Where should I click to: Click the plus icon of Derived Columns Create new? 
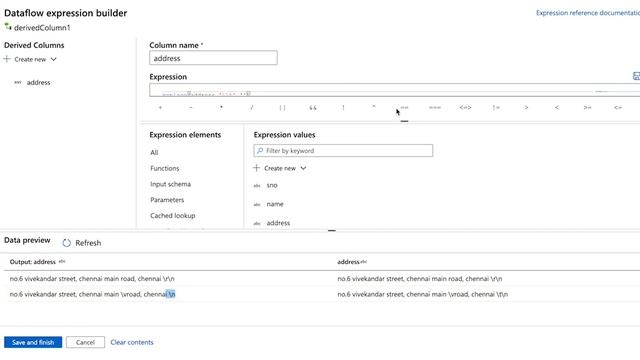point(7,59)
